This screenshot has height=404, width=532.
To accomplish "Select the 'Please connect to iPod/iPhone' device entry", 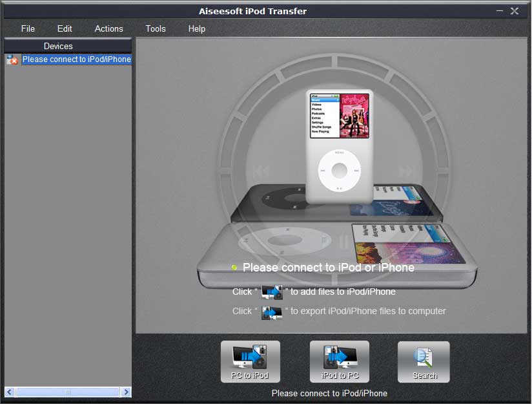I will 76,59.
